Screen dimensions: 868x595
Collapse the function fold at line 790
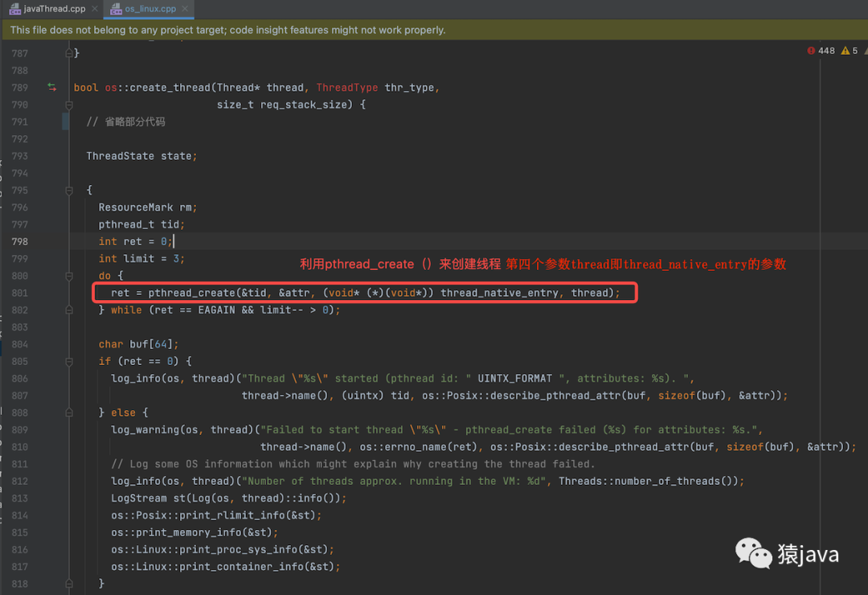click(x=69, y=105)
